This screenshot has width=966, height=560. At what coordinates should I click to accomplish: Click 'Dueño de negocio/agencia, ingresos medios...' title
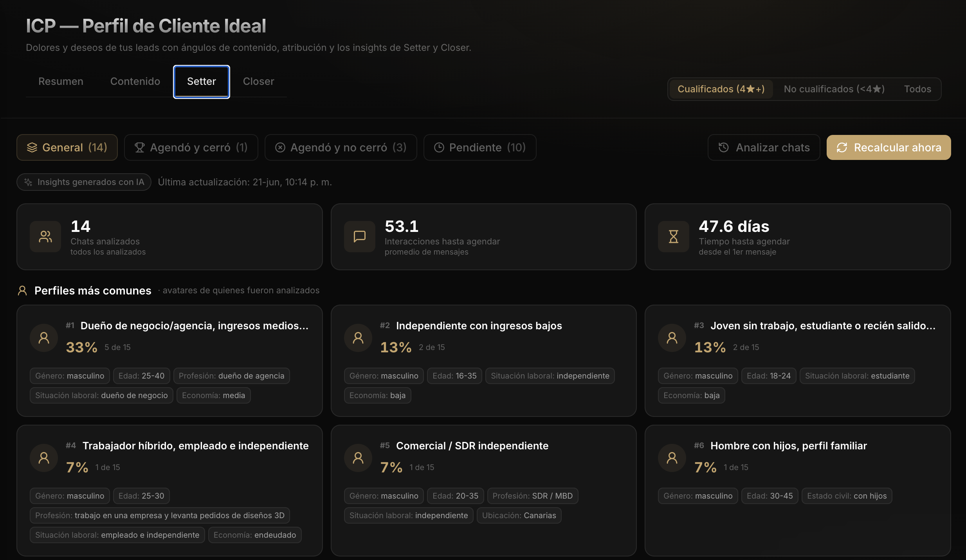coord(195,326)
